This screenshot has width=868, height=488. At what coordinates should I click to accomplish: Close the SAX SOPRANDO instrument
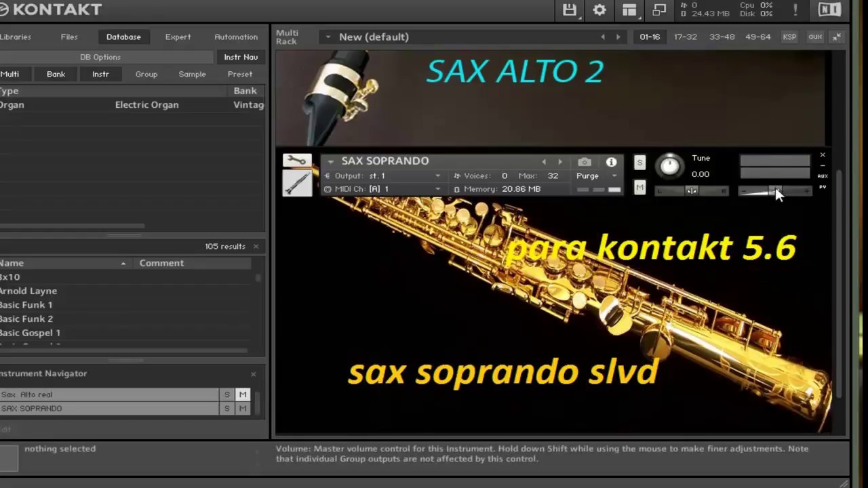pos(823,155)
